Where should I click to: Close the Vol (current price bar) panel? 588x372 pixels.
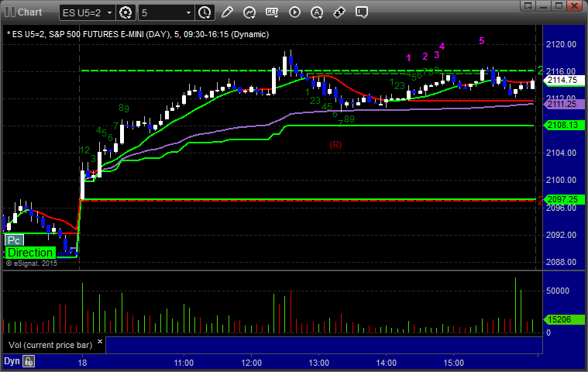click(100, 342)
